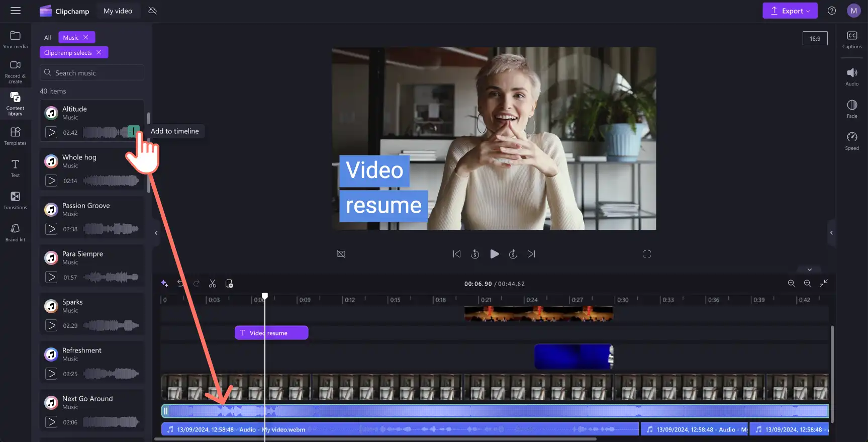
Task: Preview play the Whole hog track
Action: coord(51,181)
